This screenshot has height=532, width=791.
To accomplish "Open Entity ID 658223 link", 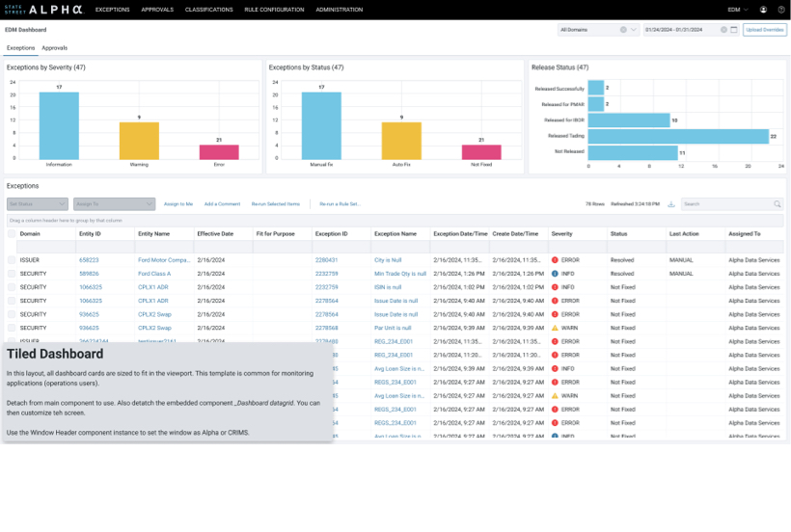I will tap(89, 260).
